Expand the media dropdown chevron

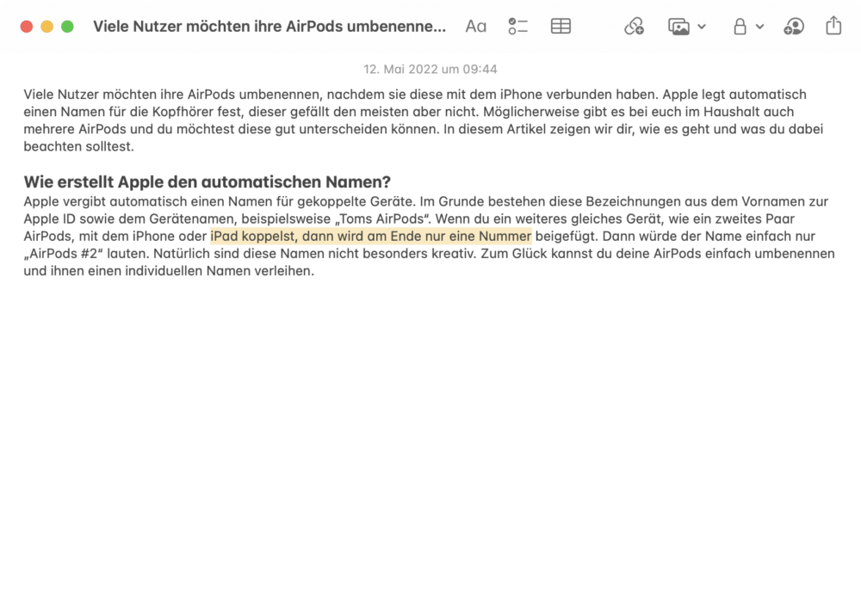coord(702,27)
